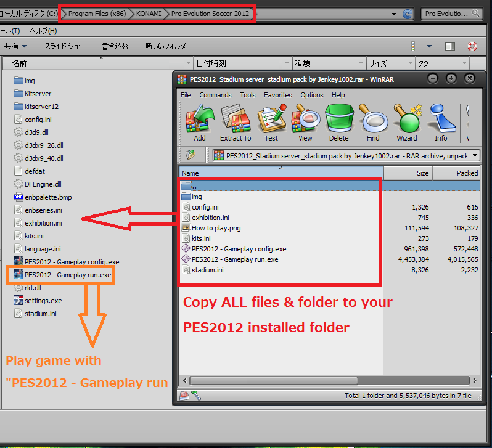Open the WinRAR Tools menu
The image size is (492, 448).
point(248,95)
